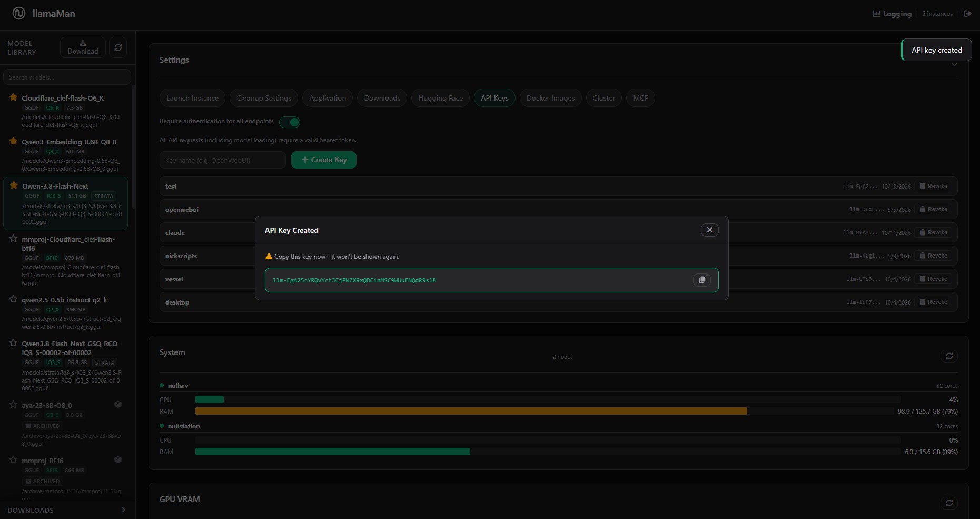Open the Downloads settings tab
The image size is (980, 519).
[x=382, y=98]
